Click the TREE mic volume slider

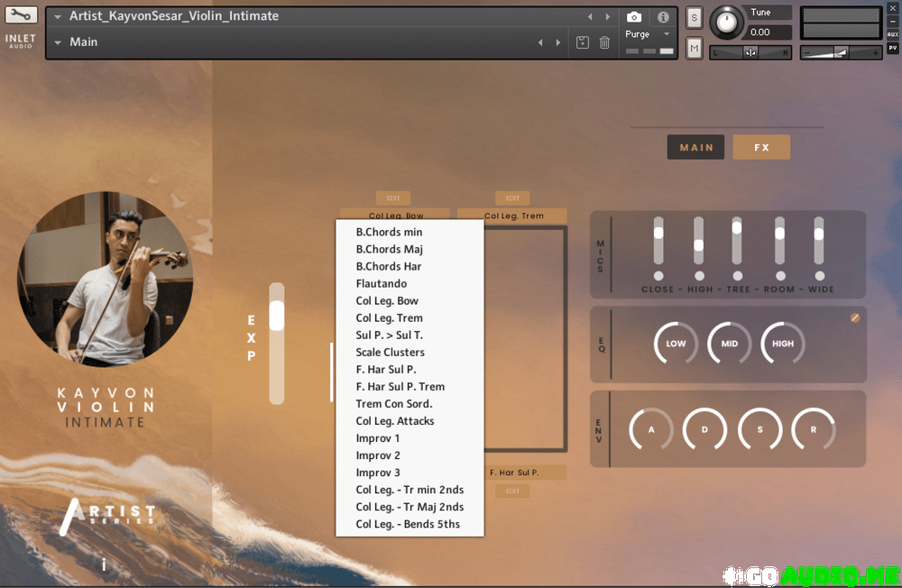point(737,241)
